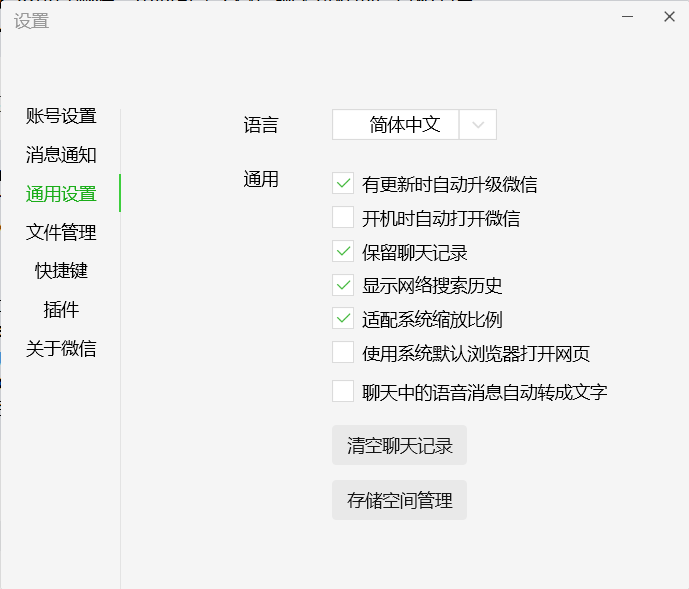Close the 设置 window
The image size is (689, 589).
pos(669,17)
